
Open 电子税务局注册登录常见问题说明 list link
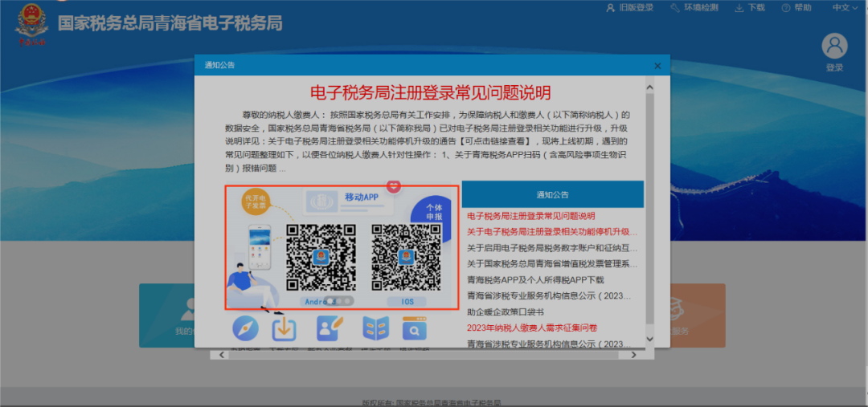point(531,216)
